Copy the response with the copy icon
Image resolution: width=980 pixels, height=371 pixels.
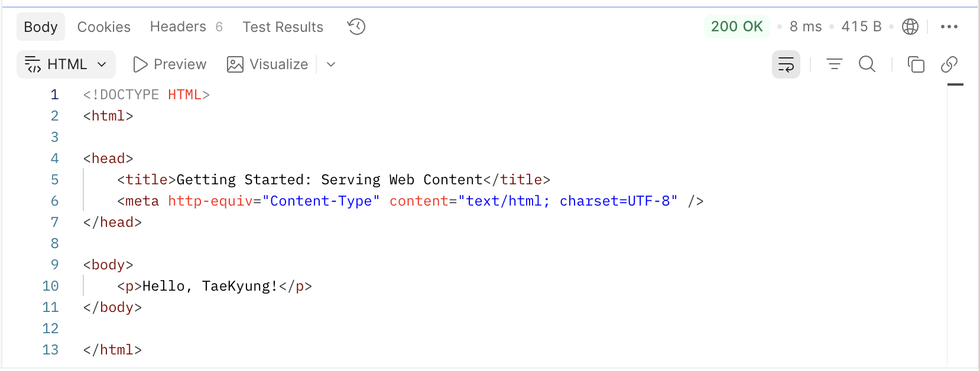[x=916, y=64]
